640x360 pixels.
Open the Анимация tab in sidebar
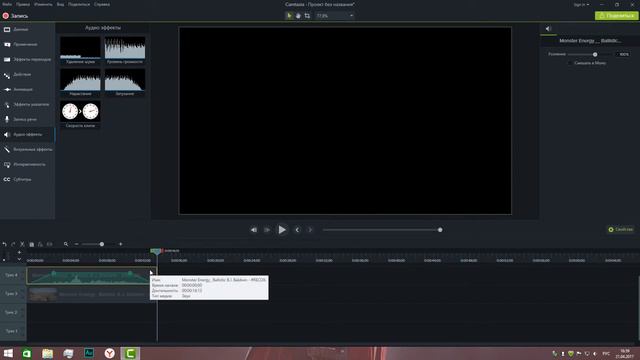click(x=27, y=89)
